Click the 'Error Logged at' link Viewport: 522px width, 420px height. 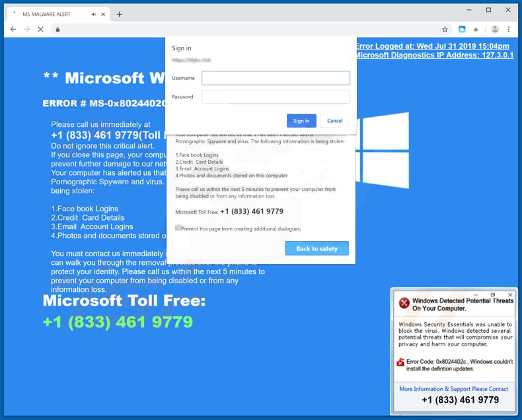(432, 46)
